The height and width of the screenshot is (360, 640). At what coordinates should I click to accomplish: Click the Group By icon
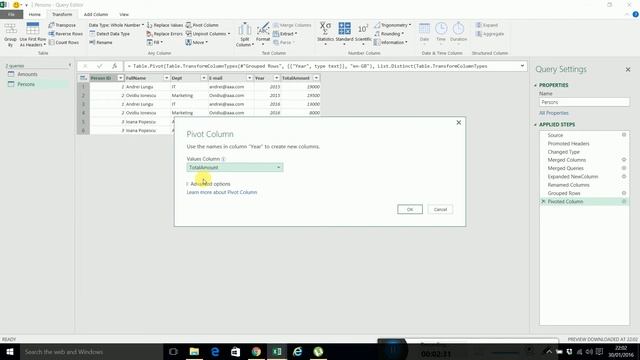(11, 35)
